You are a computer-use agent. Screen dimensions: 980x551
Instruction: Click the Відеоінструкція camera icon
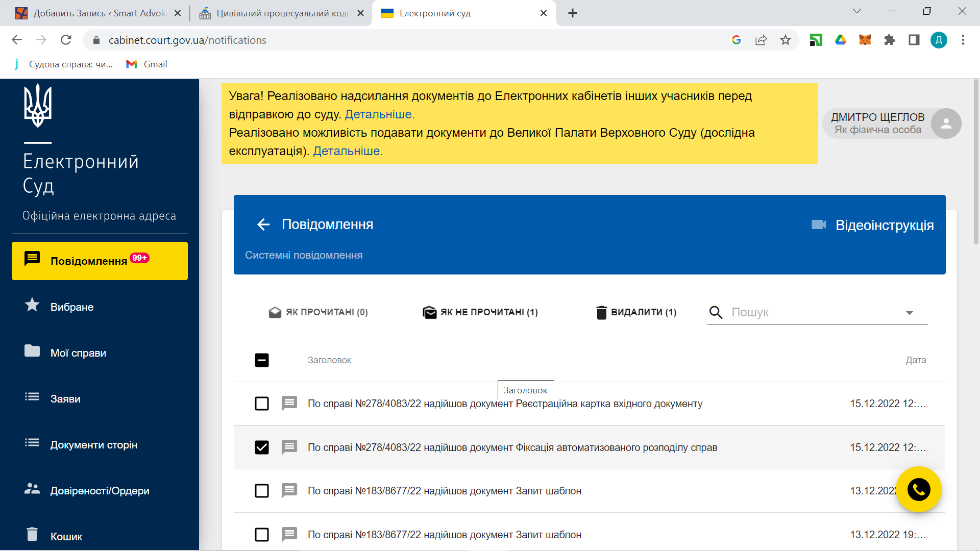pos(819,224)
